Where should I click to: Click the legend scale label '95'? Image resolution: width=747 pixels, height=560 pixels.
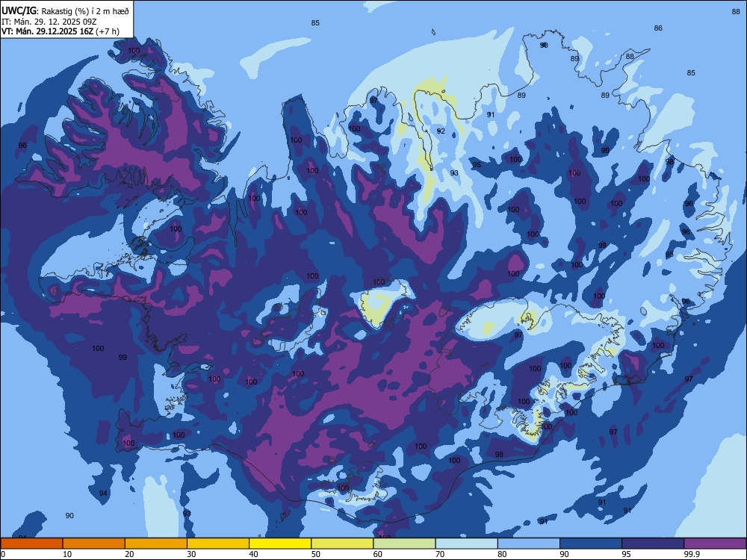click(x=627, y=554)
